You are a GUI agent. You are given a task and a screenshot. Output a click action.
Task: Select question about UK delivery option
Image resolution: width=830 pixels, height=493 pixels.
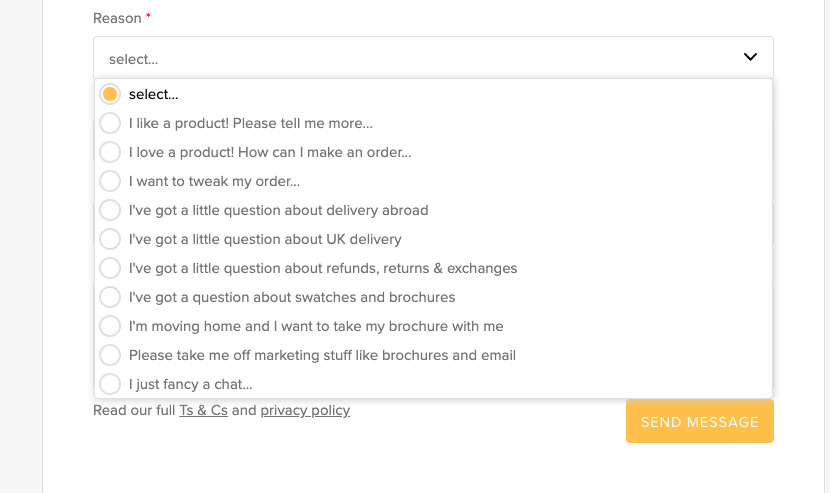pyautogui.click(x=433, y=239)
